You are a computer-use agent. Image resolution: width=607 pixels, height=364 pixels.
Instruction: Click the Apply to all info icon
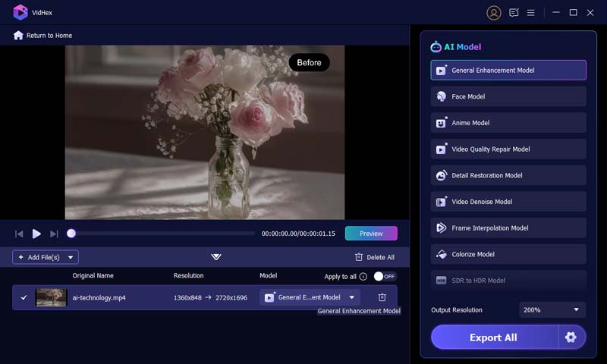363,277
